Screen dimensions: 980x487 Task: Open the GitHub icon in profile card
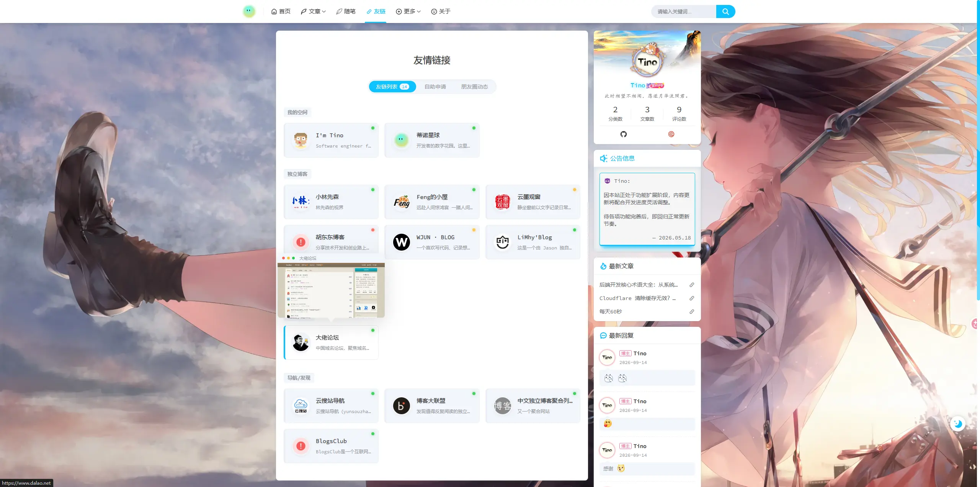(x=623, y=134)
